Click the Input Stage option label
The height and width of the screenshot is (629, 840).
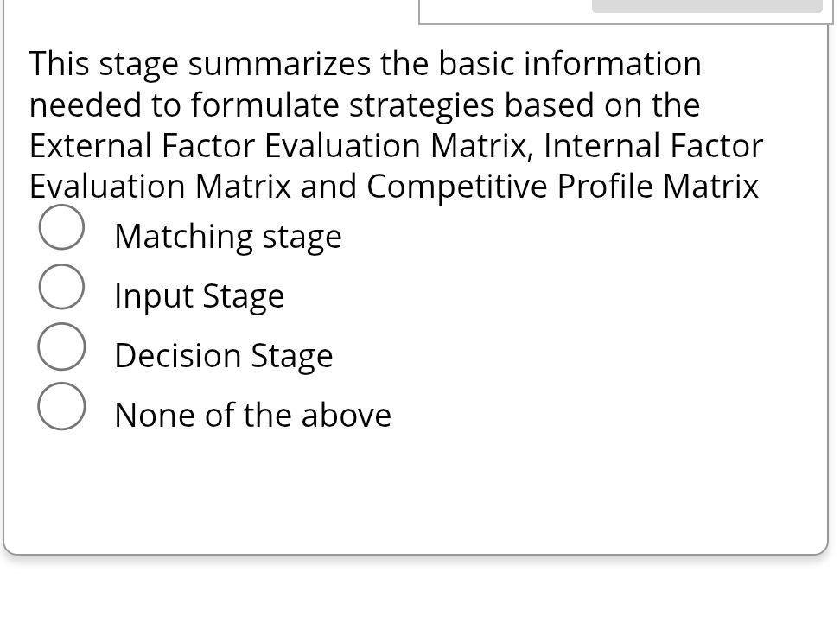click(199, 295)
